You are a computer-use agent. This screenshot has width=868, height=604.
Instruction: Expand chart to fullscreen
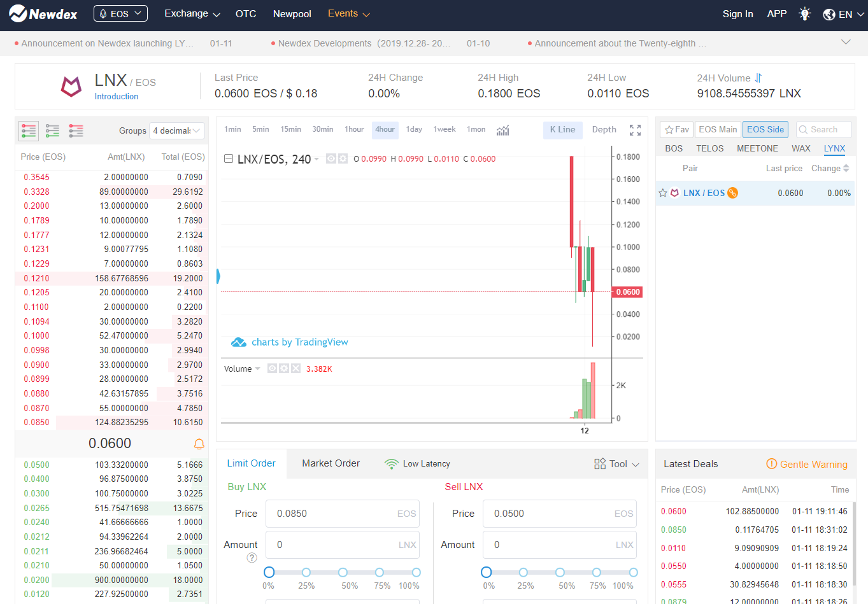click(635, 130)
